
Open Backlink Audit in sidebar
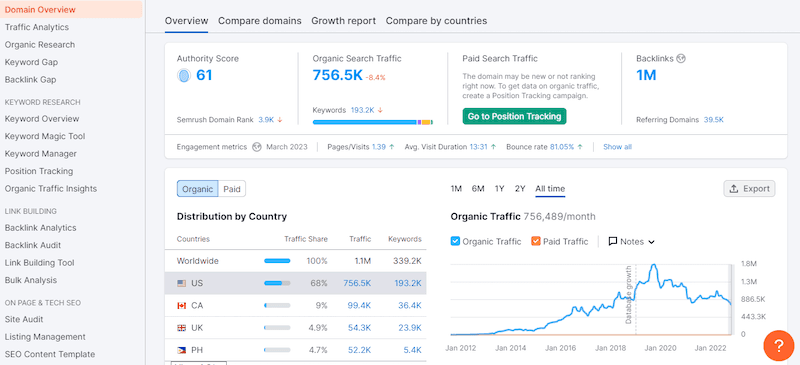(33, 245)
